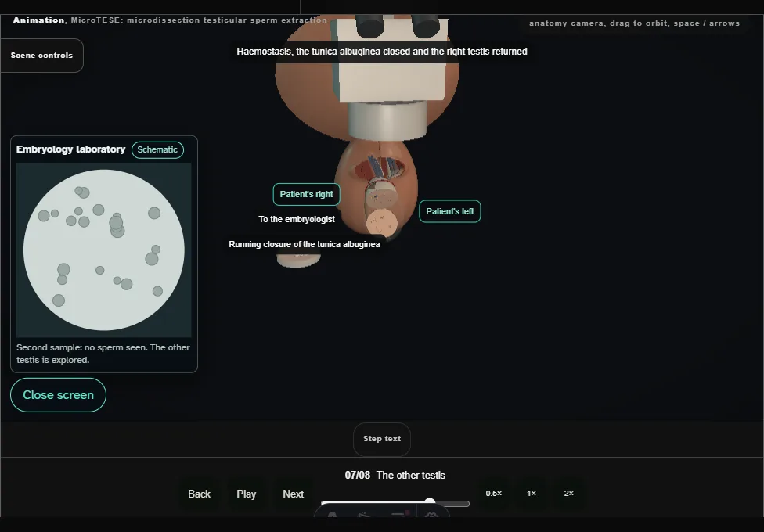764x532 pixels.
Task: Click the 'To the embryologist' annotation
Action: [x=297, y=219]
